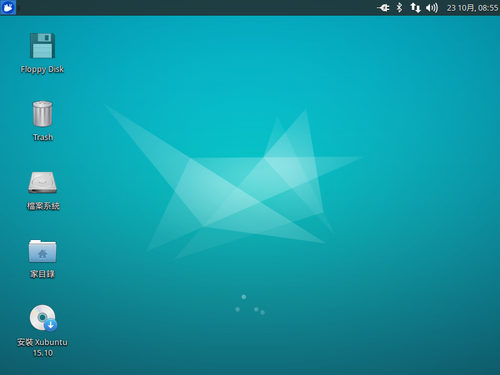
Task: Select the home folder 家目錄 icon
Action: point(42,251)
